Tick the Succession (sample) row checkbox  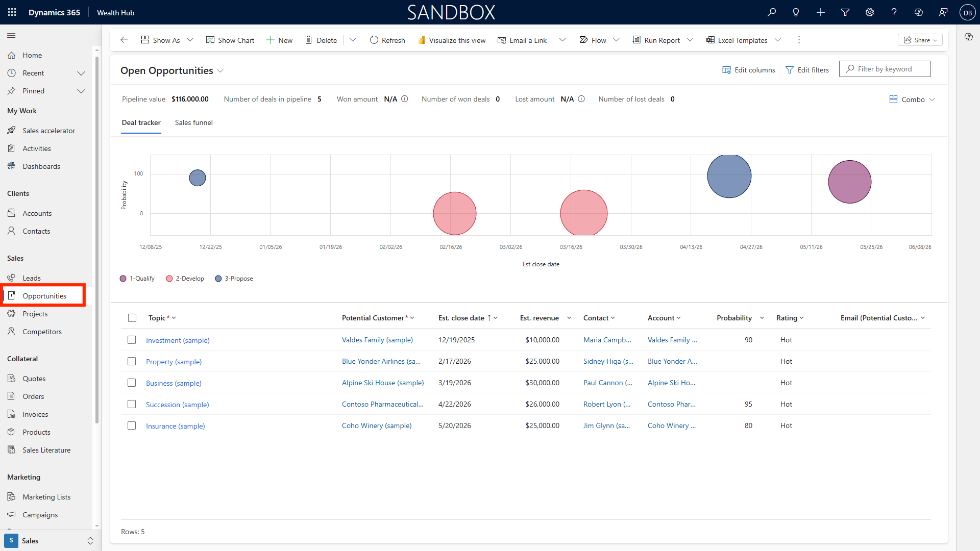(x=132, y=404)
